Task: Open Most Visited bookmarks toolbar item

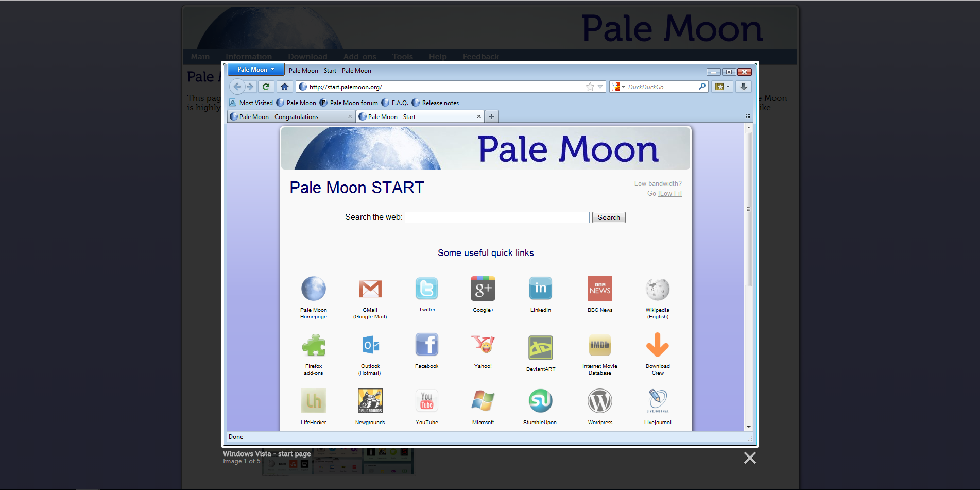Action: pos(251,103)
